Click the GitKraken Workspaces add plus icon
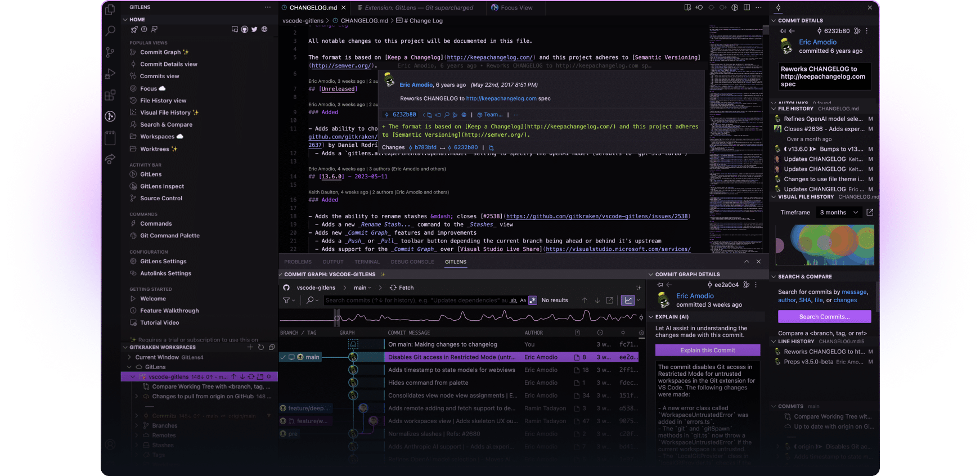Image resolution: width=980 pixels, height=476 pixels. pos(250,347)
